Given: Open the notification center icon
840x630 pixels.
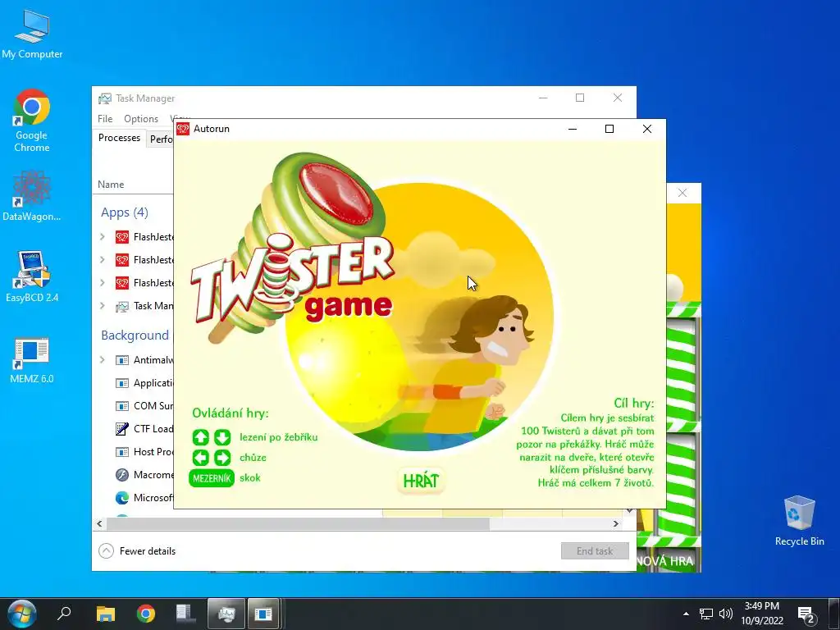Looking at the screenshot, I should coord(806,615).
